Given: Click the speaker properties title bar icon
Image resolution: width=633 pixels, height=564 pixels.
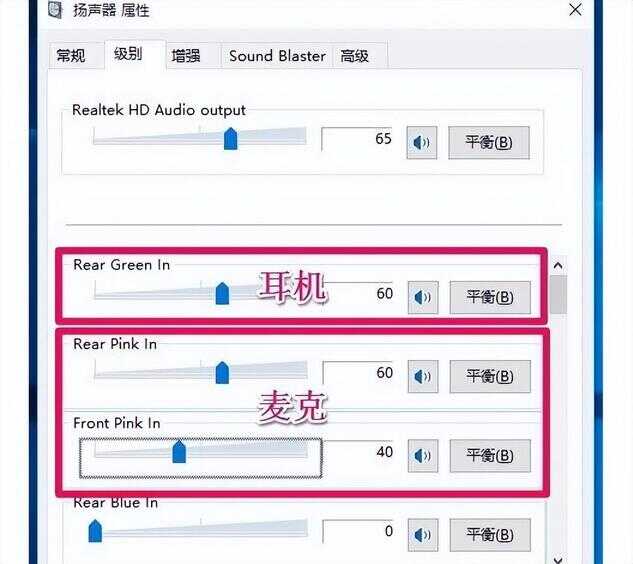Looking at the screenshot, I should pyautogui.click(x=56, y=9).
